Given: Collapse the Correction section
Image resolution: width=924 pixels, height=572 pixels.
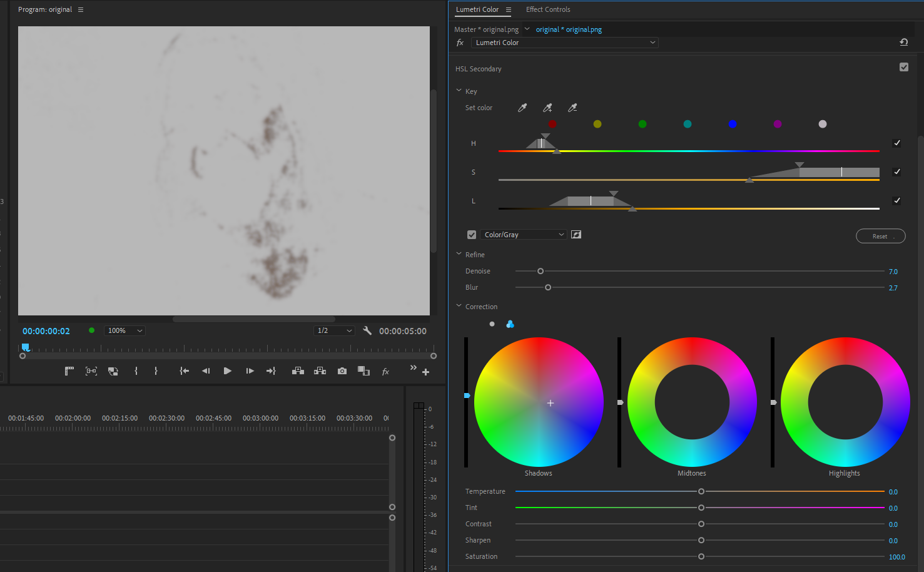Looking at the screenshot, I should tap(459, 306).
